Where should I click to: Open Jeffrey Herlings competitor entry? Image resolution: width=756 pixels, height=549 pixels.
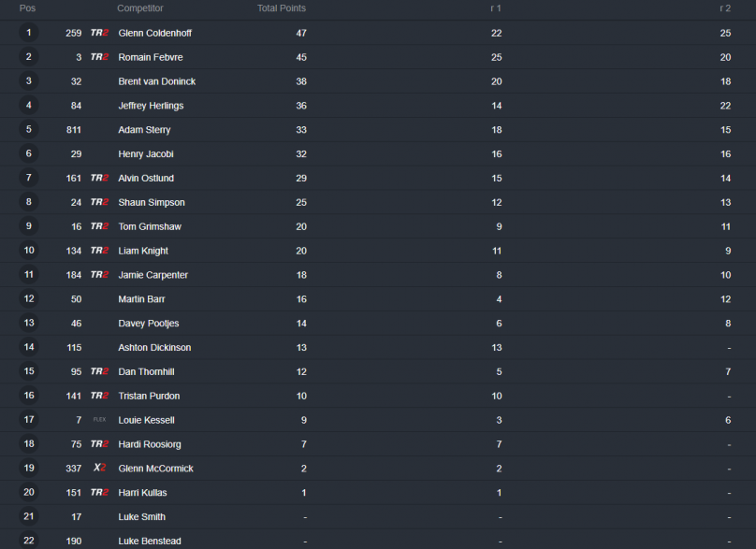coord(151,106)
